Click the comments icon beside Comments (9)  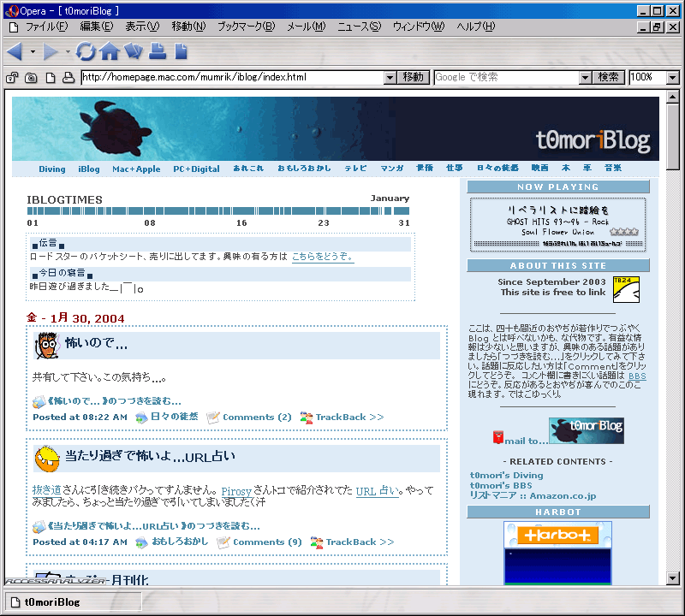pyautogui.click(x=223, y=542)
